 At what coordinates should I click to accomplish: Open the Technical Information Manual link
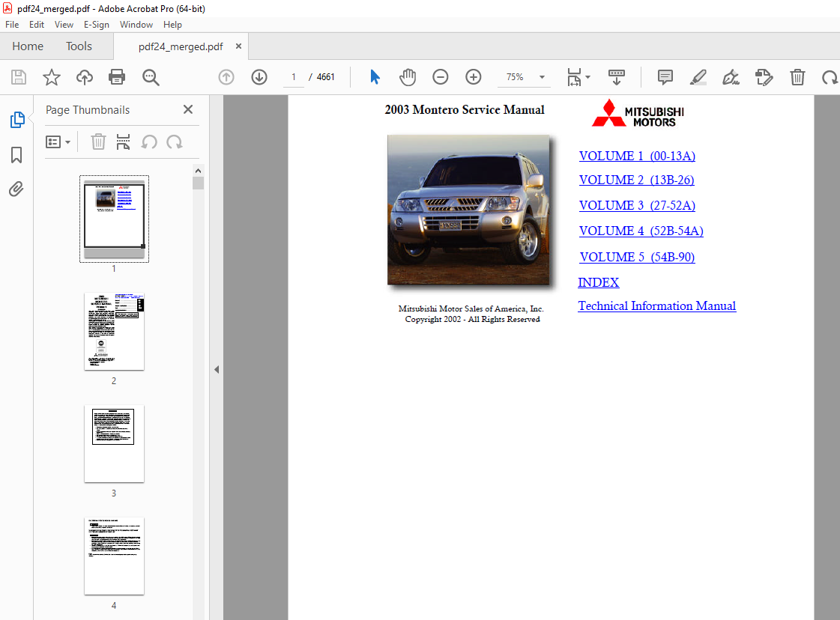(x=656, y=306)
